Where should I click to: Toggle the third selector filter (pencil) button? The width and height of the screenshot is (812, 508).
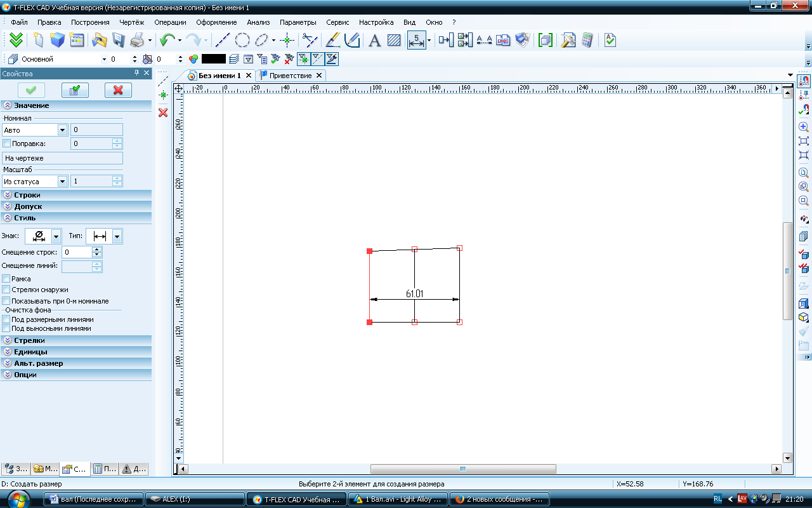(331, 59)
